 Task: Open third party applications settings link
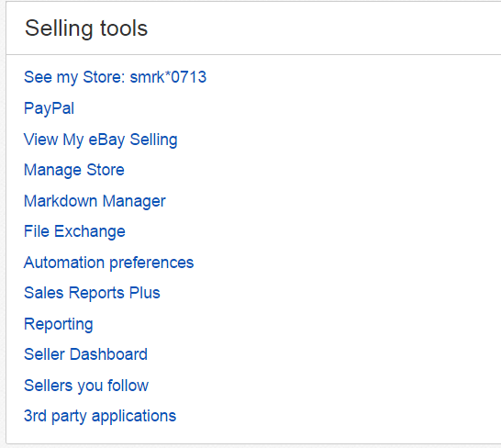[100, 416]
